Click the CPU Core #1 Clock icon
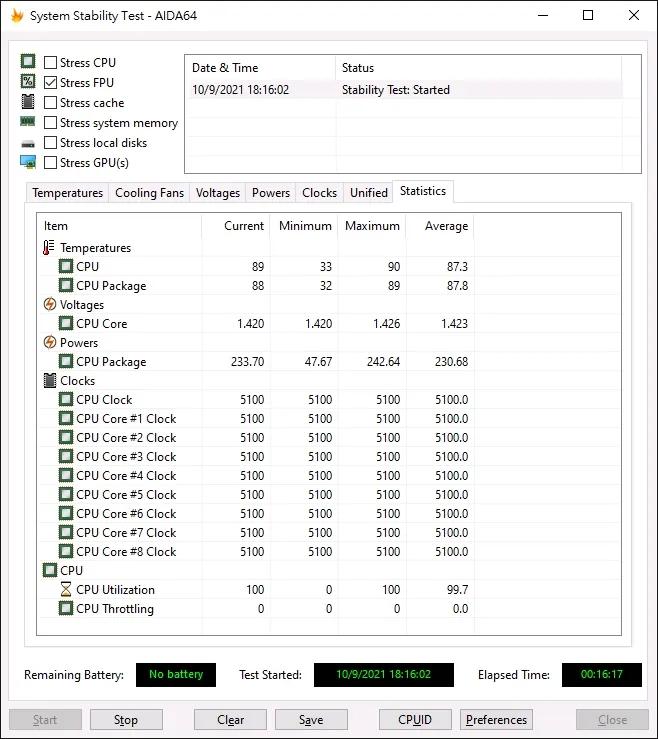 click(66, 419)
